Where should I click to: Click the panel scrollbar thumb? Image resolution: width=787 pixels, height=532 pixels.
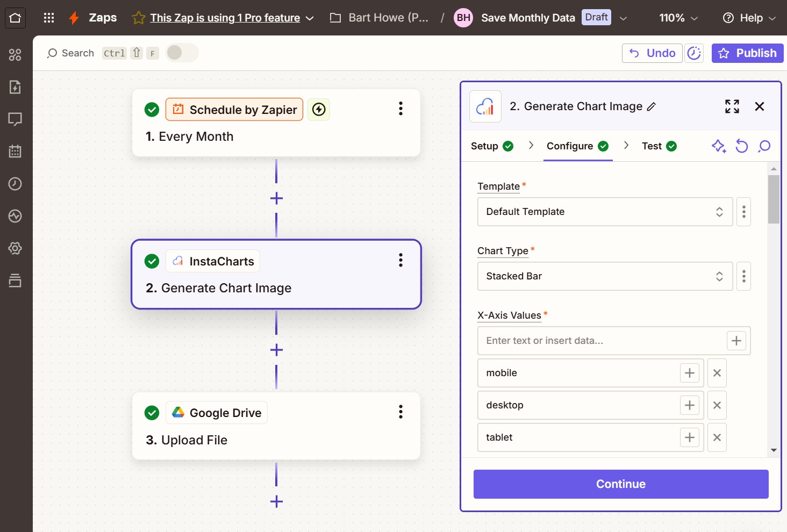[x=774, y=199]
